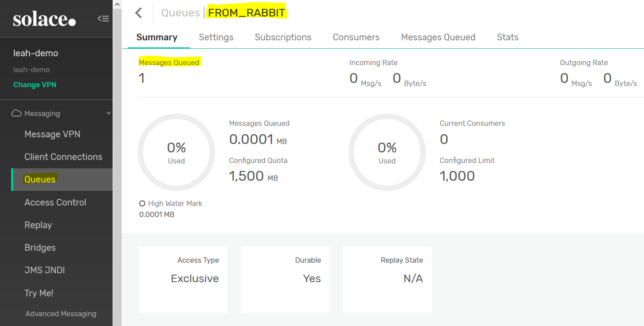
Task: Click the Messaging cloud icon
Action: pos(16,113)
